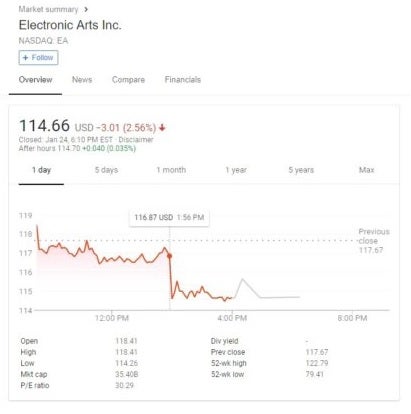This screenshot has height=414, width=411.
Task: Open the Disclaimer link
Action: tap(136, 140)
